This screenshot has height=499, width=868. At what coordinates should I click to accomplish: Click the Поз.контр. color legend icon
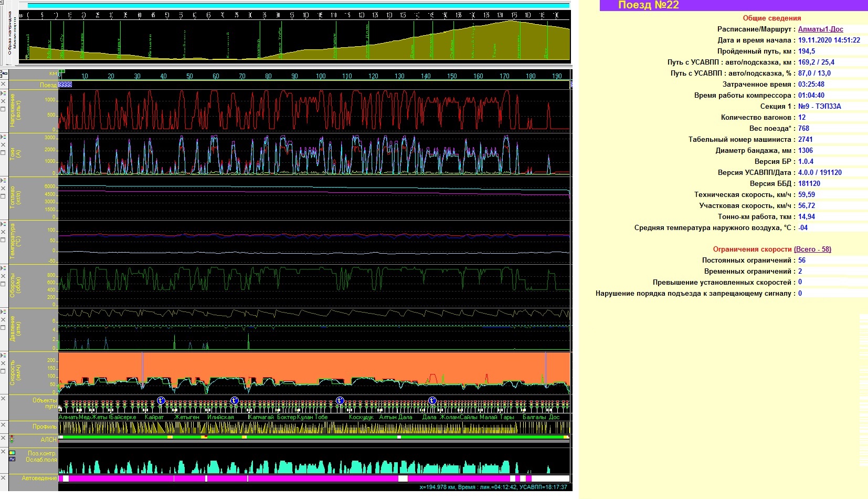click(12, 453)
